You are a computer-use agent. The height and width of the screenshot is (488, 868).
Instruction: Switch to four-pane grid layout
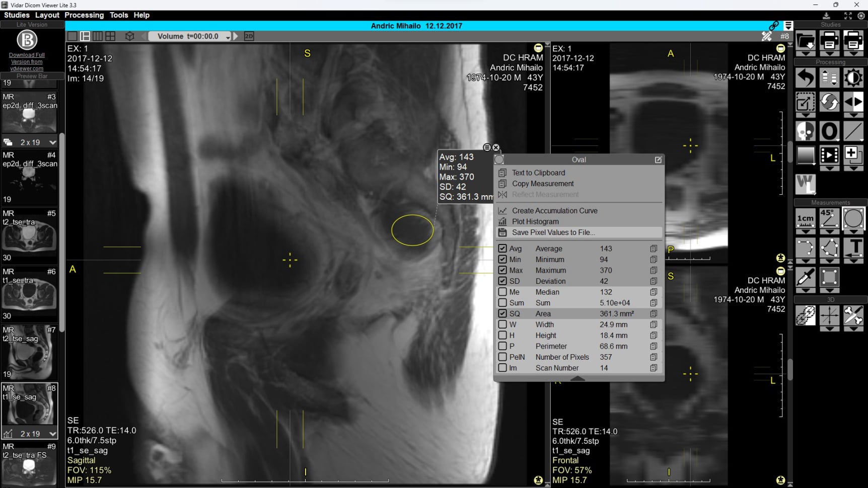[110, 36]
